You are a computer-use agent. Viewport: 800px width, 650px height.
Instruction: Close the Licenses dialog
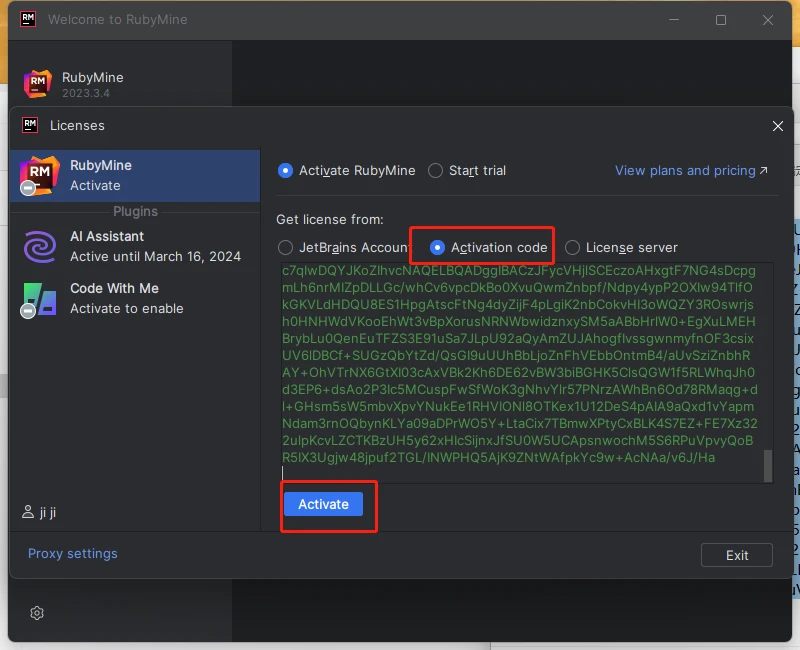point(778,126)
